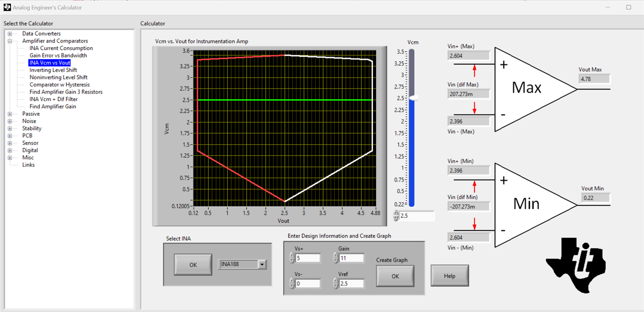644x312 pixels.
Task: Click the green Vcm line on graph
Action: [x=285, y=100]
